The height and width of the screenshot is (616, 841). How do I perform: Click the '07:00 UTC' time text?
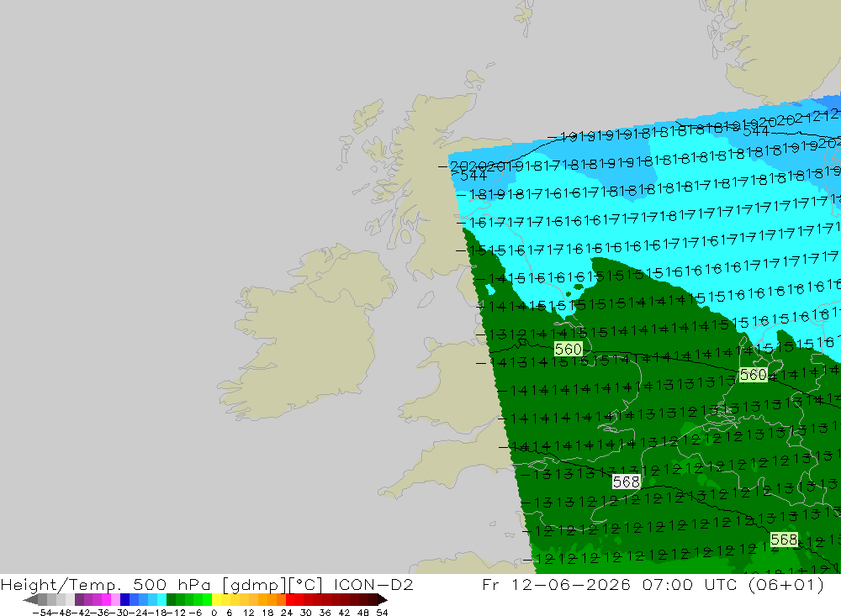click(690, 584)
